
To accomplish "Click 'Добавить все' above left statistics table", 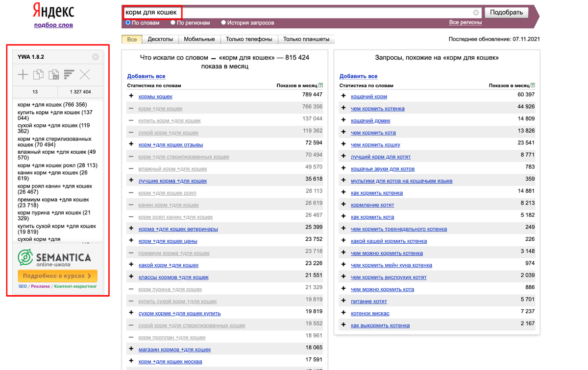I will (x=146, y=76).
